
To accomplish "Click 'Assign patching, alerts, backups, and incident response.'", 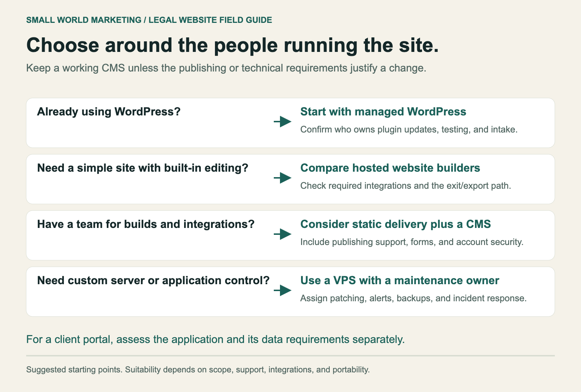I will [413, 298].
